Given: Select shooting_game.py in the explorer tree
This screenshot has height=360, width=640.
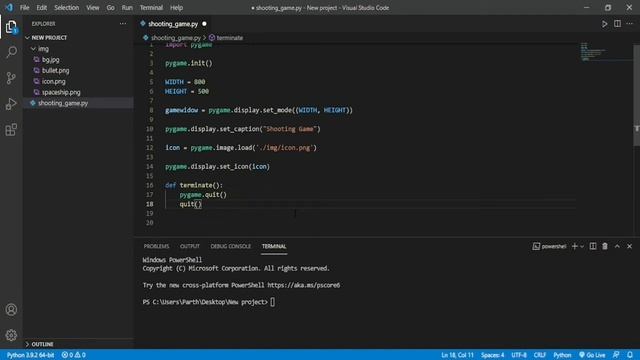Looking at the screenshot, I should 63,103.
